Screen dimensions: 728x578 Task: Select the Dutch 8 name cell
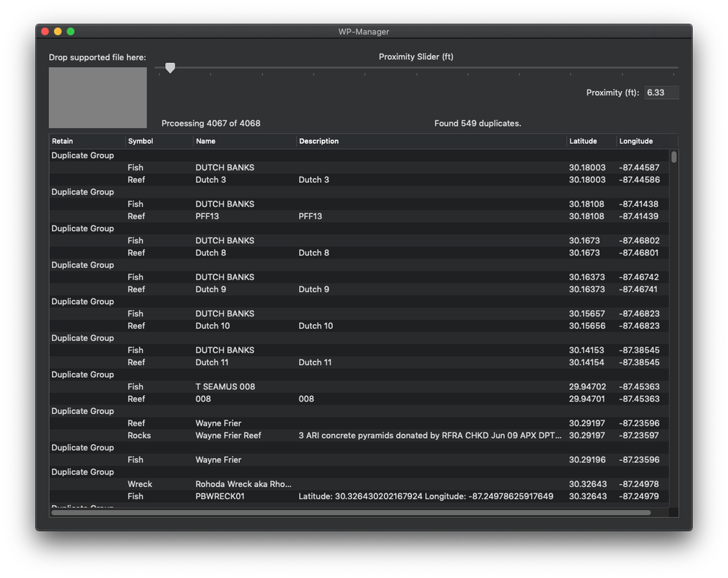point(211,253)
